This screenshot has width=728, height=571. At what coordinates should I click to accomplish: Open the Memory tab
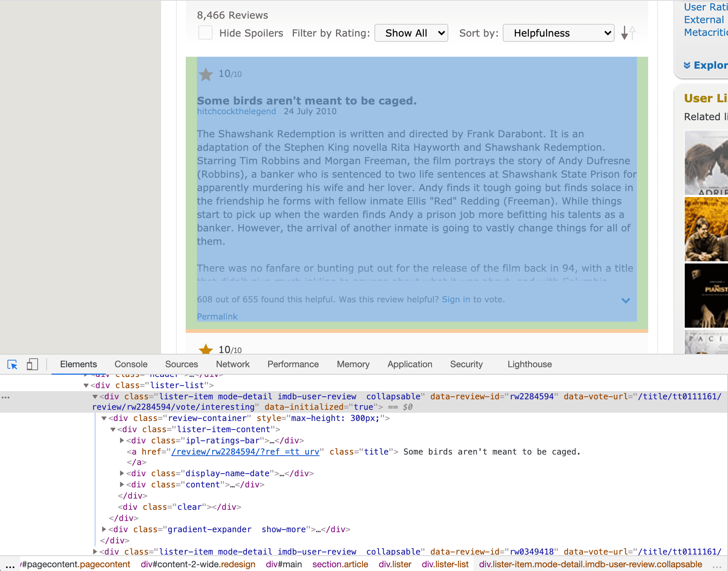tap(353, 364)
